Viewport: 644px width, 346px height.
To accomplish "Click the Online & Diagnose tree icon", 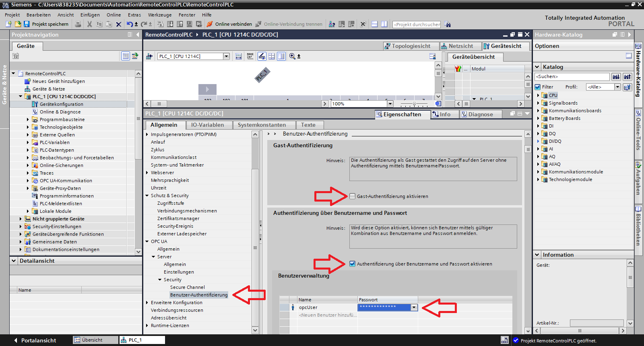I will point(35,112).
